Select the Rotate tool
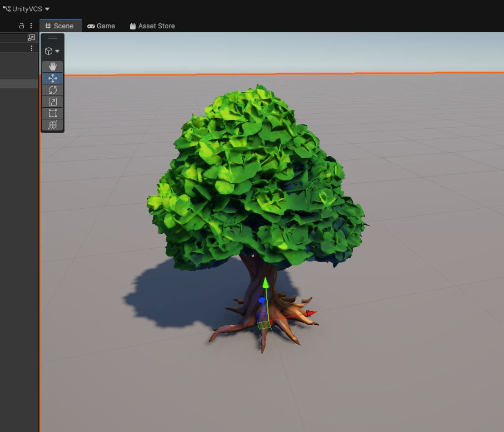The width and height of the screenshot is (504, 432). pyautogui.click(x=52, y=89)
